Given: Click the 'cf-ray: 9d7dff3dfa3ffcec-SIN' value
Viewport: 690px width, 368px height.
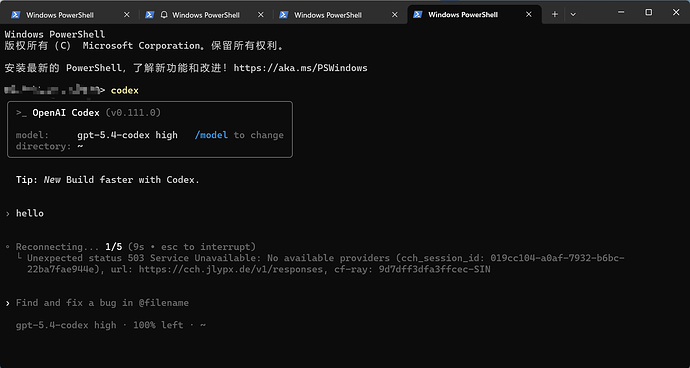Looking at the screenshot, I should 412,269.
